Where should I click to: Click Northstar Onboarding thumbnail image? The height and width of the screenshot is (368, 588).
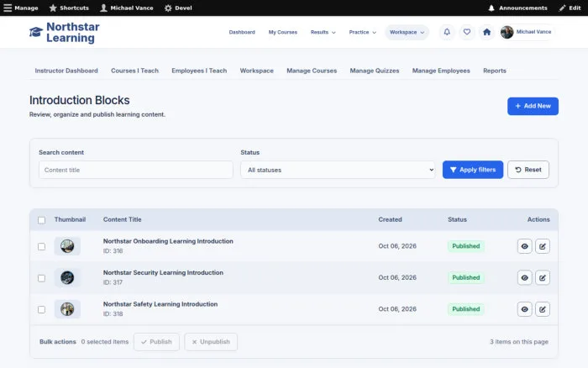pyautogui.click(x=67, y=246)
